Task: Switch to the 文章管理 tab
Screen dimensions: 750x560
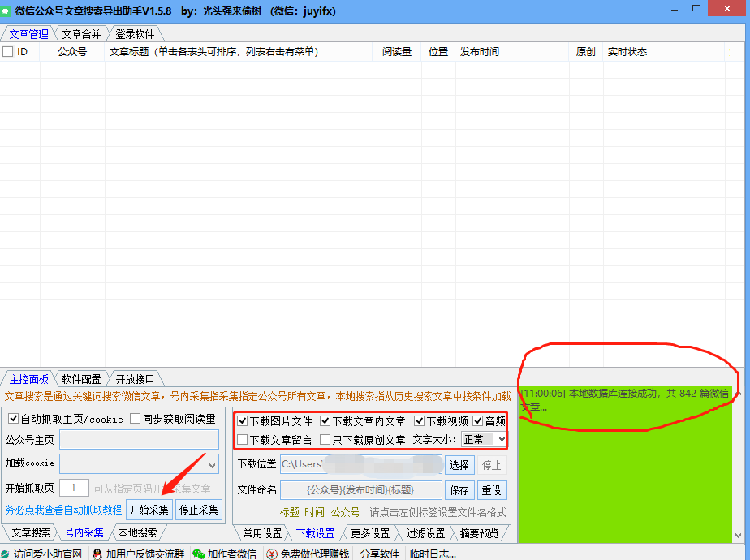Action: point(28,34)
